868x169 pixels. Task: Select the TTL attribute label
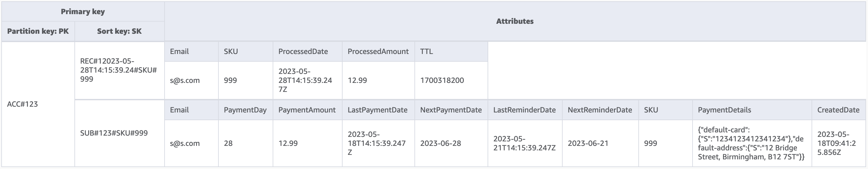point(427,52)
